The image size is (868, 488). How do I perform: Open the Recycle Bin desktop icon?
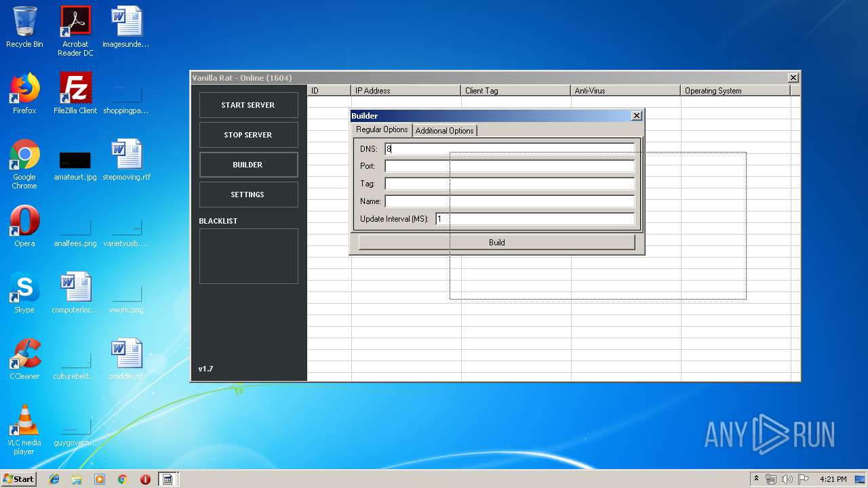(24, 27)
